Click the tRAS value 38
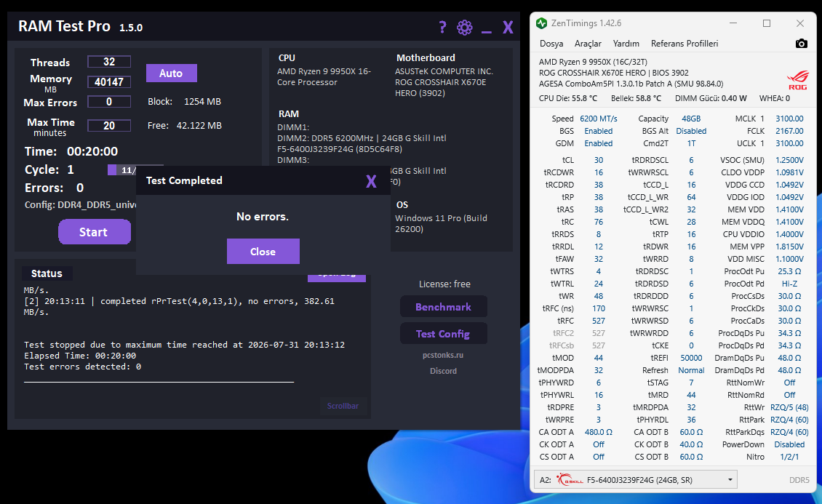This screenshot has height=504, width=822. click(599, 209)
